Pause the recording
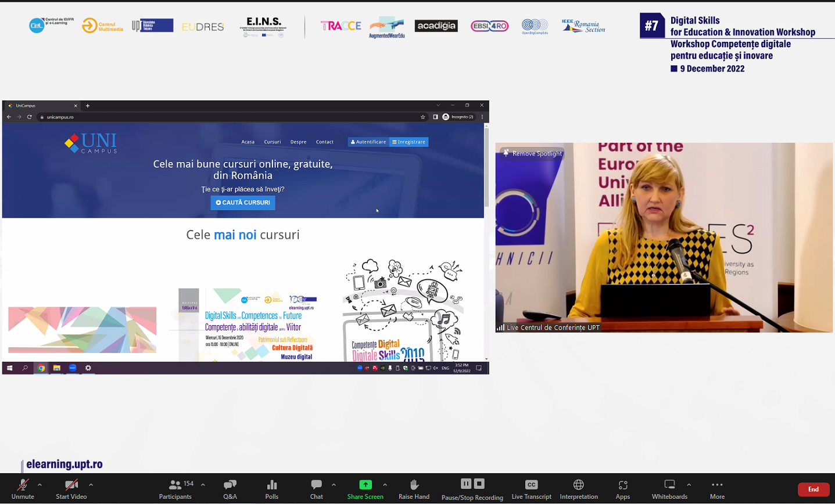 coord(465,484)
